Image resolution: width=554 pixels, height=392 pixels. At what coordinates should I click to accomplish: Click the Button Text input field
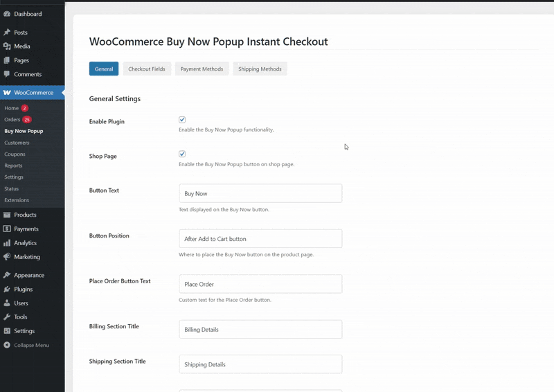coord(260,193)
